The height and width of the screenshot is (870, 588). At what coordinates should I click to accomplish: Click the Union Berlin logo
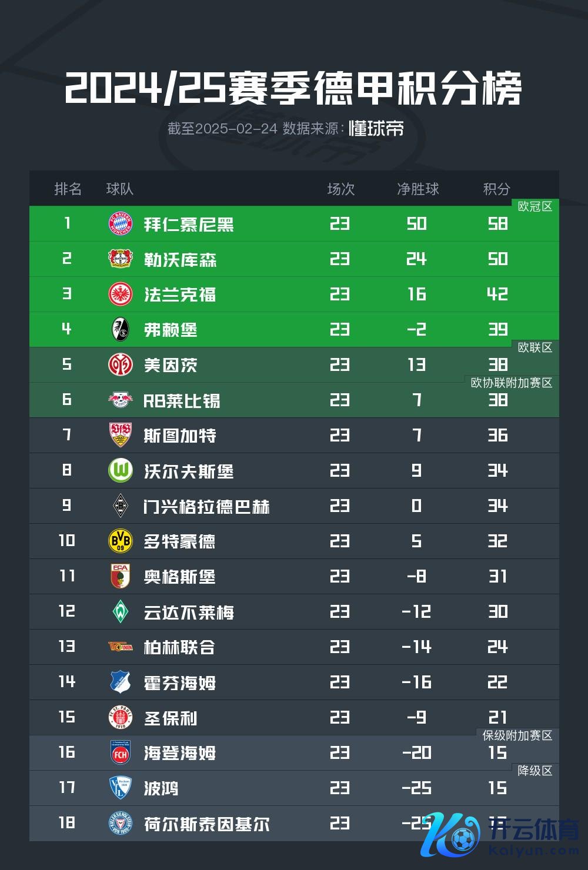click(x=121, y=647)
